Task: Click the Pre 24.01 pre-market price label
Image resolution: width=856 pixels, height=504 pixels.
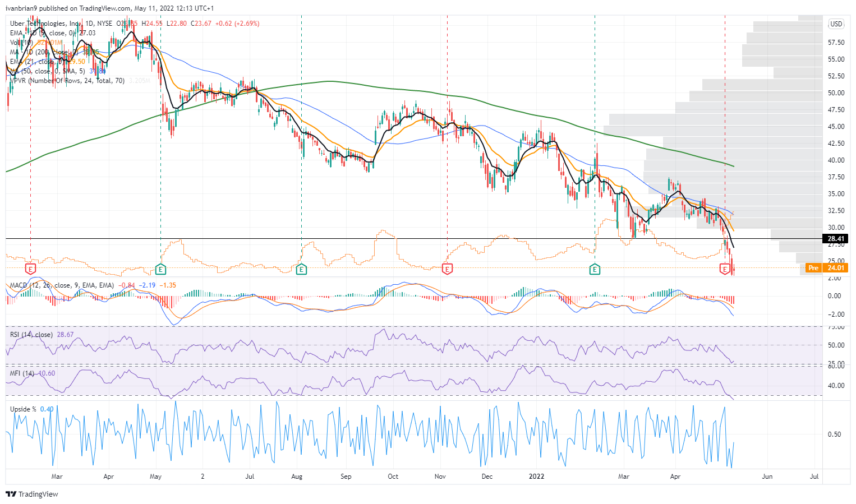Action: [826, 268]
